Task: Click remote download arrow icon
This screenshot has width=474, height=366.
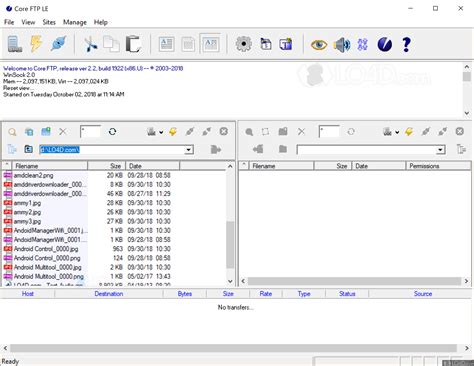Action: pos(258,149)
